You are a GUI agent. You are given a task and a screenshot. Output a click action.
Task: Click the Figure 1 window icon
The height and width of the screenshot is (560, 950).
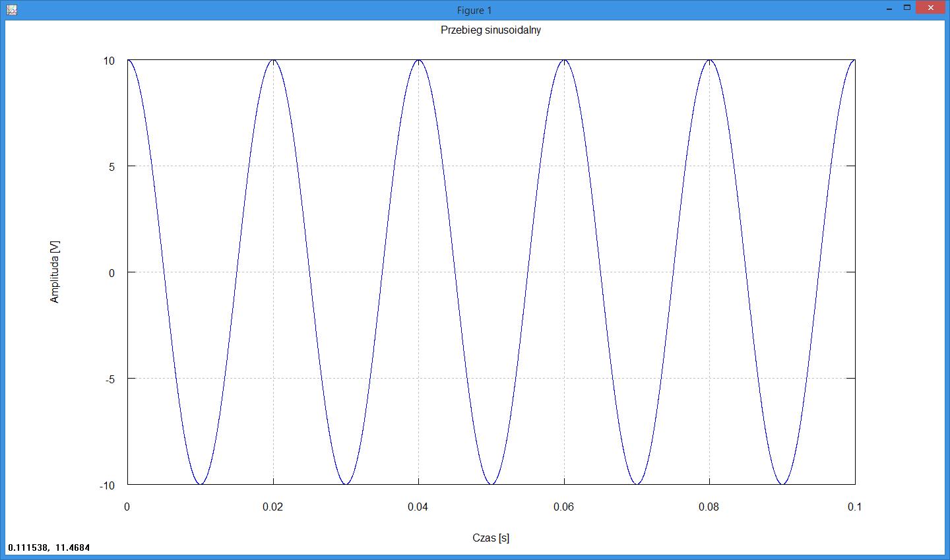11,9
